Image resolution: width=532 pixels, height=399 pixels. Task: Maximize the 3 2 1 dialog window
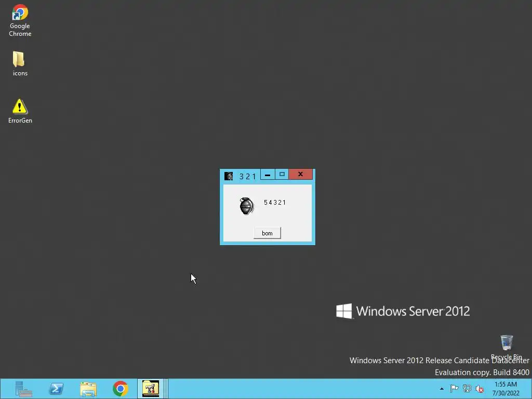coord(282,174)
